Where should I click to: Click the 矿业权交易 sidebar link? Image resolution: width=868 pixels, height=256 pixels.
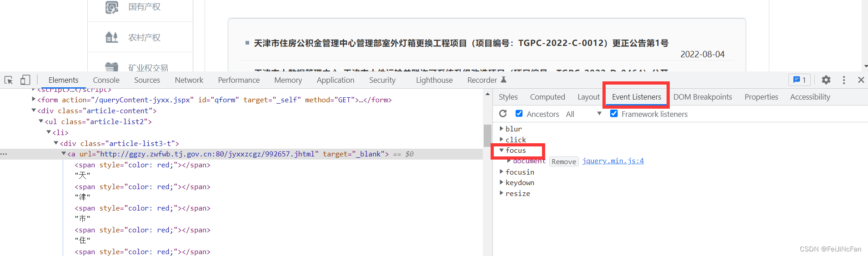tap(148, 68)
